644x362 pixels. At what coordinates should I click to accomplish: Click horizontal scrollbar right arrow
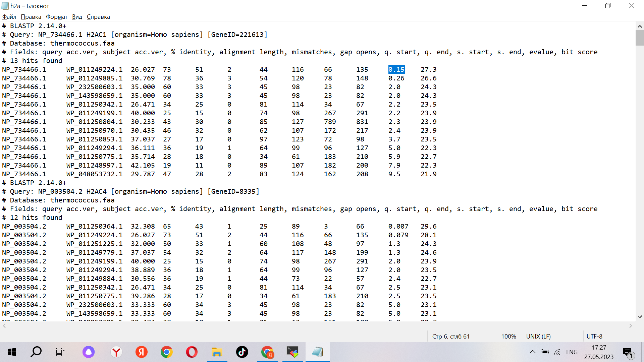point(631,325)
